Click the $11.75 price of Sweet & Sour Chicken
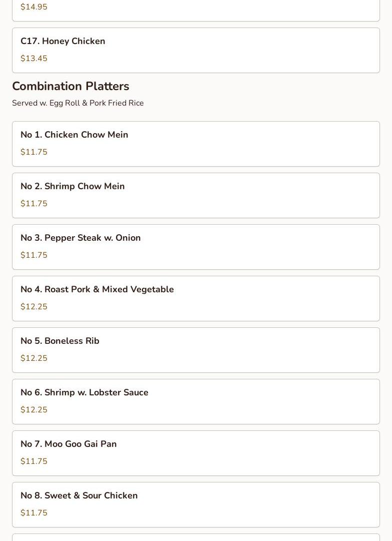Viewport: 392px width, 541px height. pos(34,512)
